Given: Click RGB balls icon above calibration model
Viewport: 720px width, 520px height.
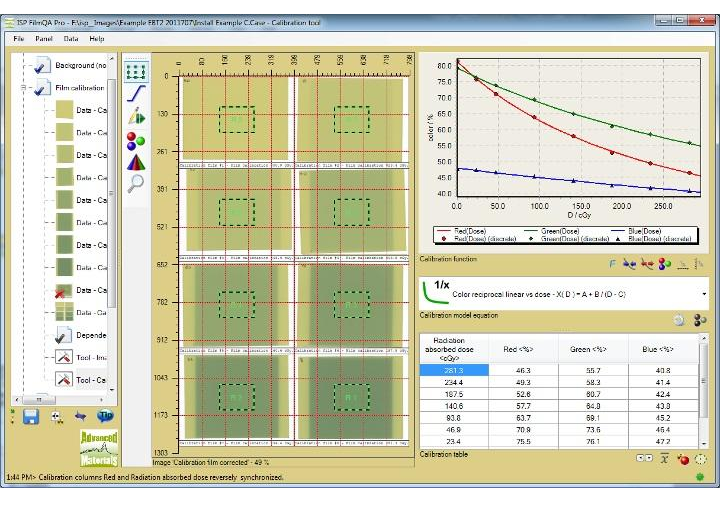Looking at the screenshot, I should click(664, 264).
